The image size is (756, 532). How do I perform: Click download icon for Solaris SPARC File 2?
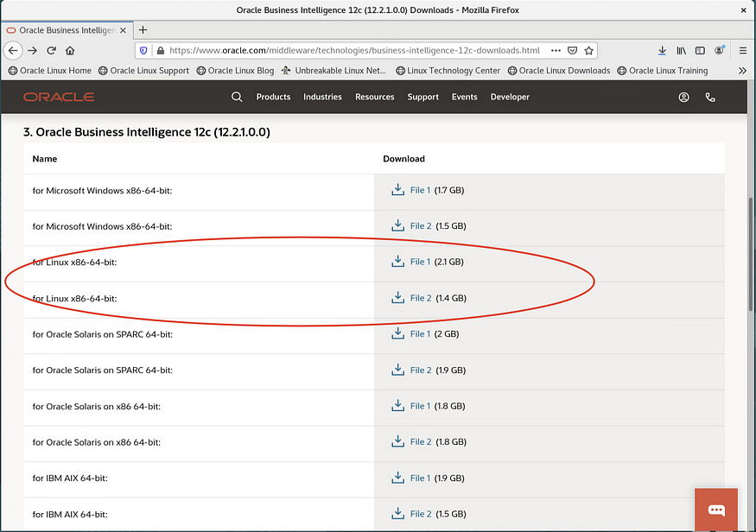pos(397,370)
